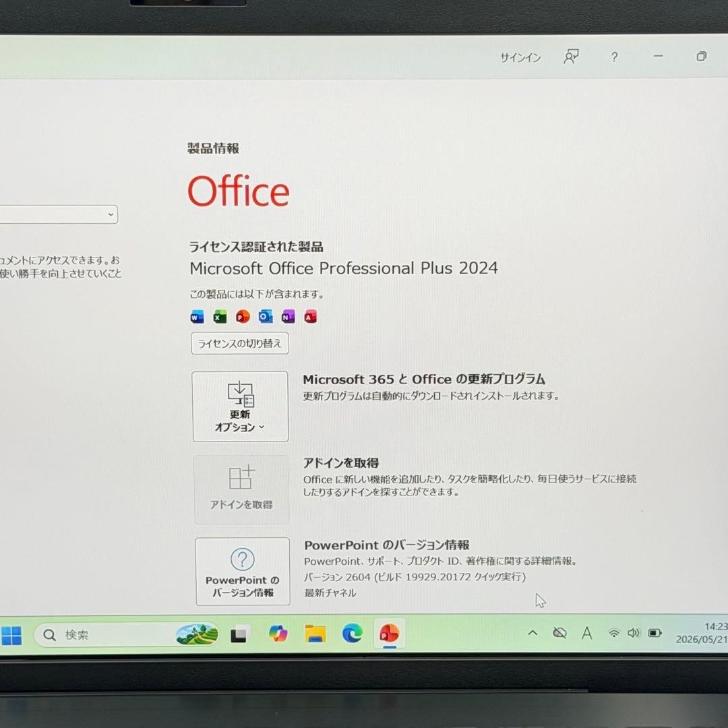Click the 製品情報 heading
This screenshot has width=728, height=728.
point(213,148)
